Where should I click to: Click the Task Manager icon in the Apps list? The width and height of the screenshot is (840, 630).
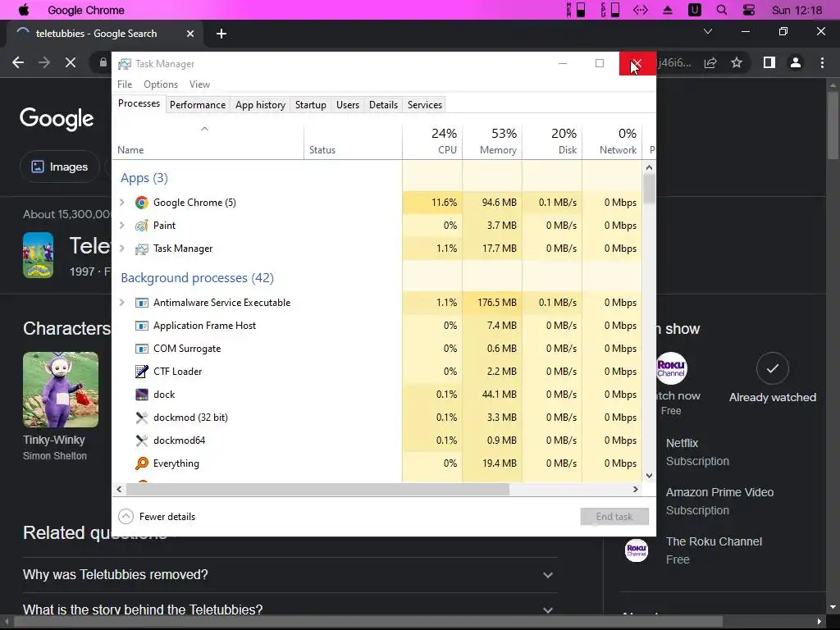141,249
